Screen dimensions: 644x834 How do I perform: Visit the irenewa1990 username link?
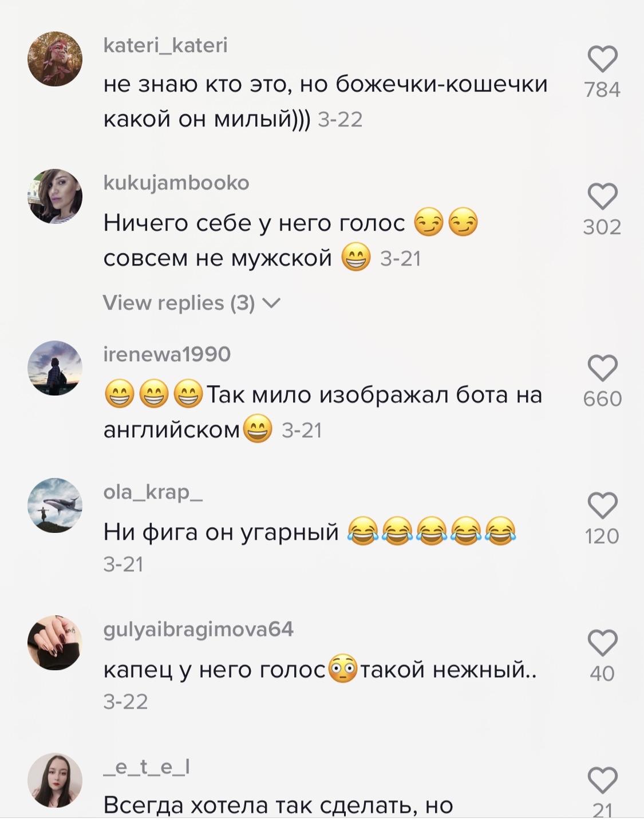pos(167,354)
